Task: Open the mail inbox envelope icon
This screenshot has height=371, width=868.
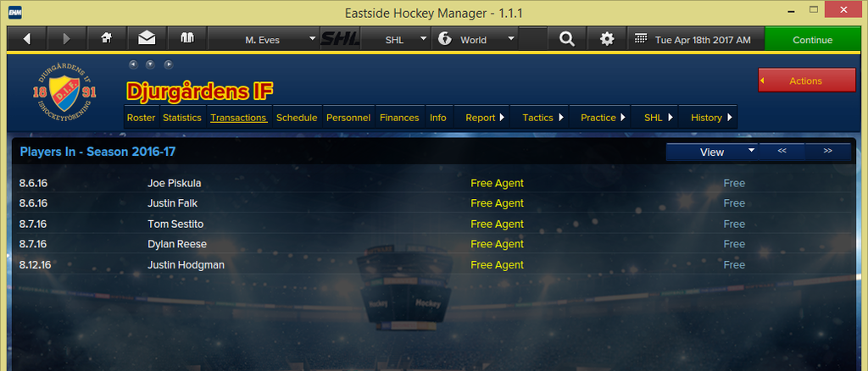Action: (147, 39)
